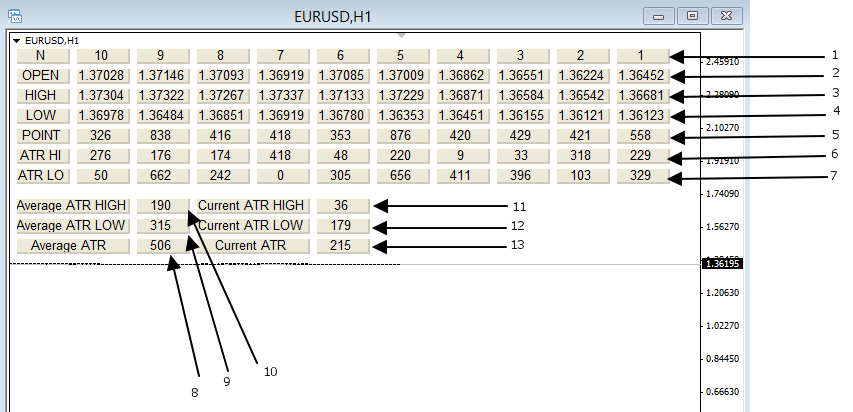Image resolution: width=853 pixels, height=412 pixels.
Task: Click POINT value 838
Action: [163, 136]
